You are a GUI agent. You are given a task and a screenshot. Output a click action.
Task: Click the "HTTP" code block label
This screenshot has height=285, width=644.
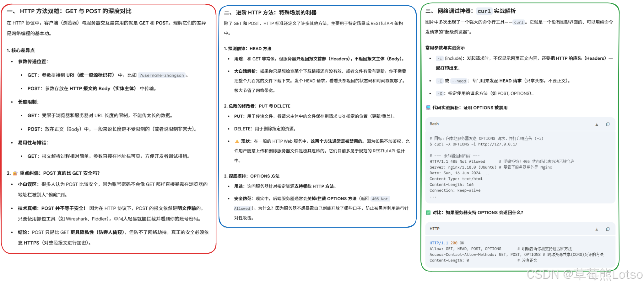pyautogui.click(x=435, y=229)
